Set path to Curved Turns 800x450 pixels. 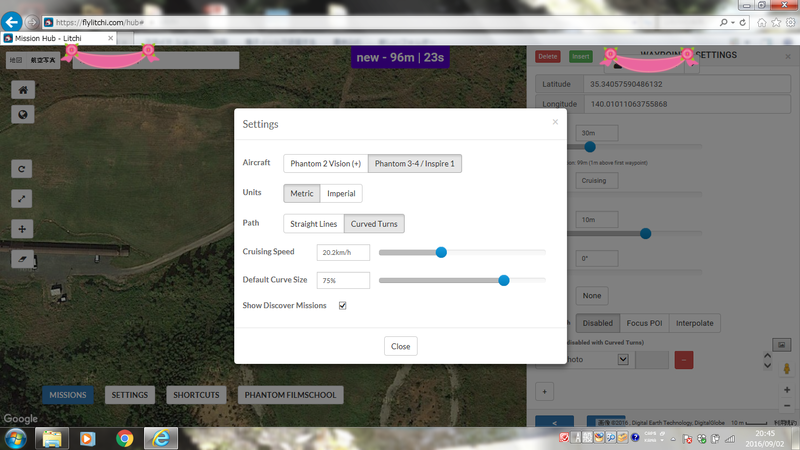[x=374, y=223]
